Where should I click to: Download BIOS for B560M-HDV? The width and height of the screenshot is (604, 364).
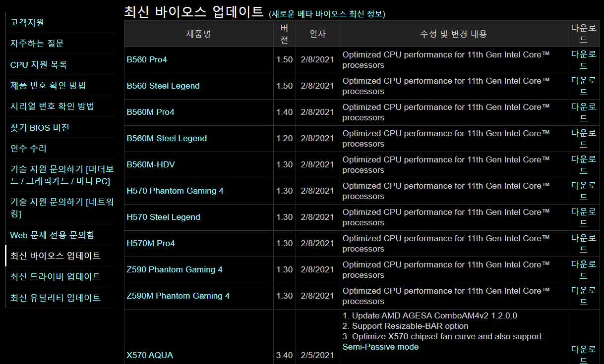583,164
